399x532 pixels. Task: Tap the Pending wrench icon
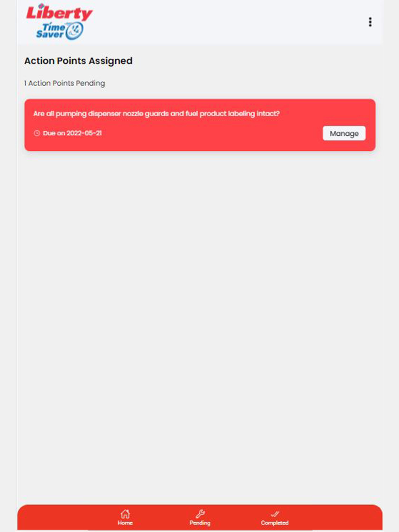point(200,514)
